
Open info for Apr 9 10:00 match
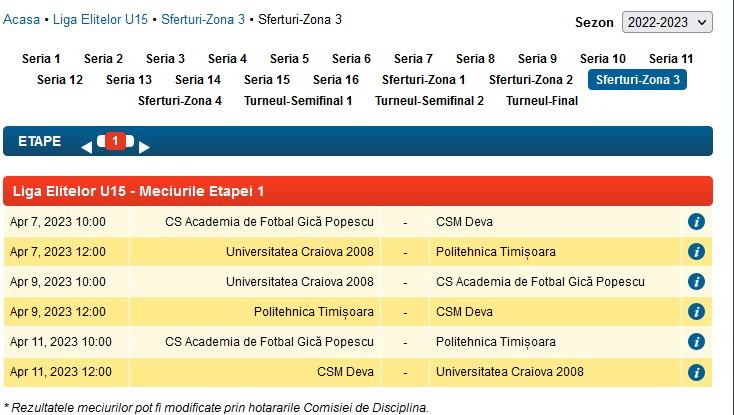click(696, 282)
